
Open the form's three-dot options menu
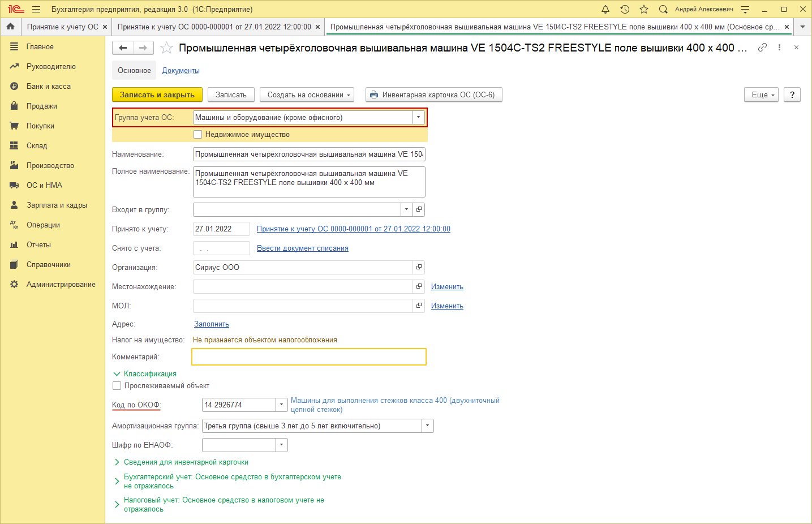[780, 48]
